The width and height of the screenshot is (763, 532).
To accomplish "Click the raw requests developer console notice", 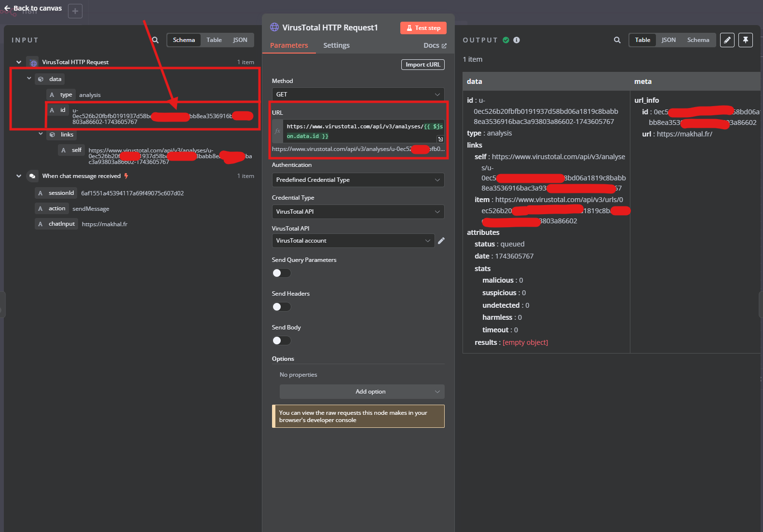I will (358, 416).
